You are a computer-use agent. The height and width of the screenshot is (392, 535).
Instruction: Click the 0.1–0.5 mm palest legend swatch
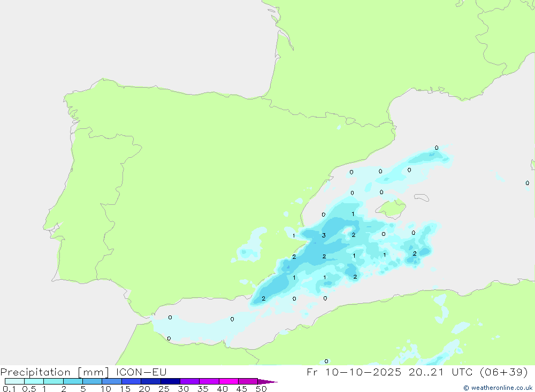click(x=14, y=381)
